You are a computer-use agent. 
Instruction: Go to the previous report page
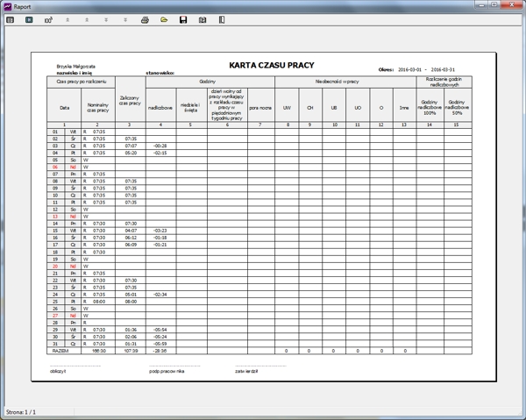[x=87, y=19]
